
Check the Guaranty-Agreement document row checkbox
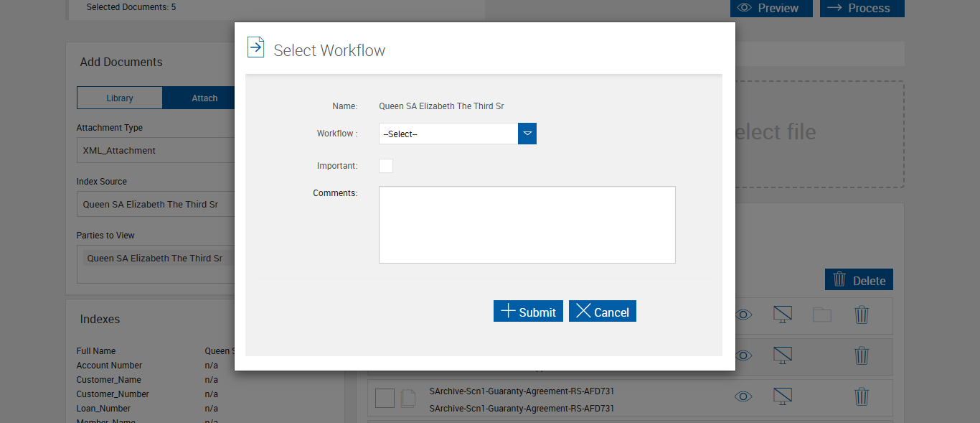pos(385,398)
